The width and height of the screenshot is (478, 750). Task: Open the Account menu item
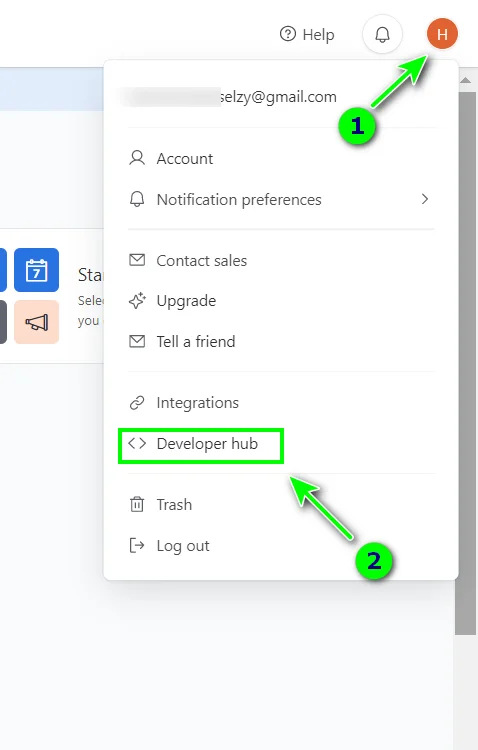pyautogui.click(x=281, y=159)
